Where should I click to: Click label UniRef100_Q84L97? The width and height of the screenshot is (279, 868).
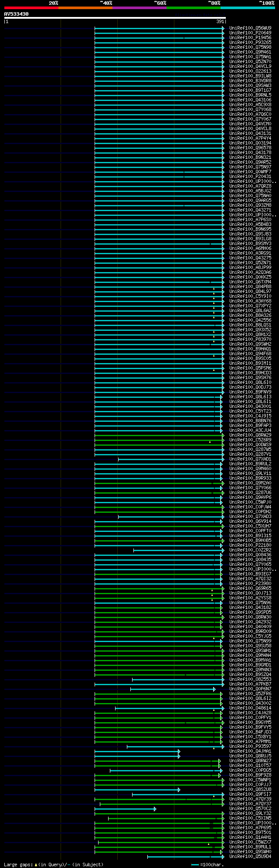pos(250,291)
